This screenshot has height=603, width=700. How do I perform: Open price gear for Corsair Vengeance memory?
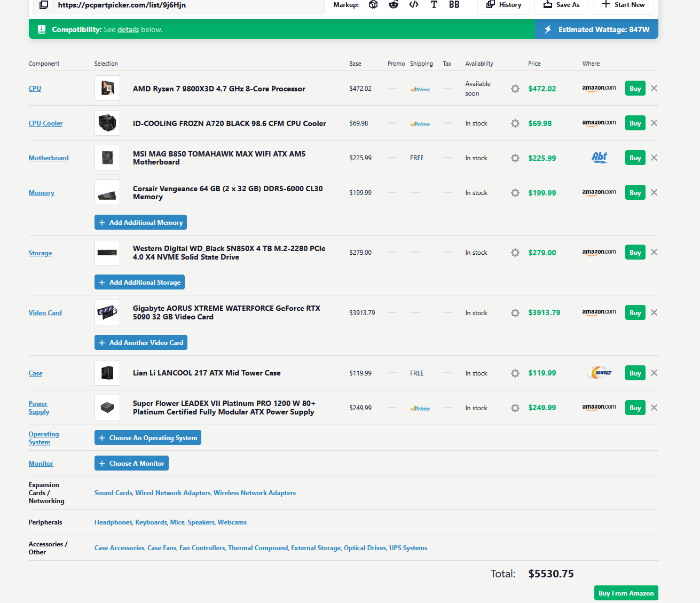[515, 193]
